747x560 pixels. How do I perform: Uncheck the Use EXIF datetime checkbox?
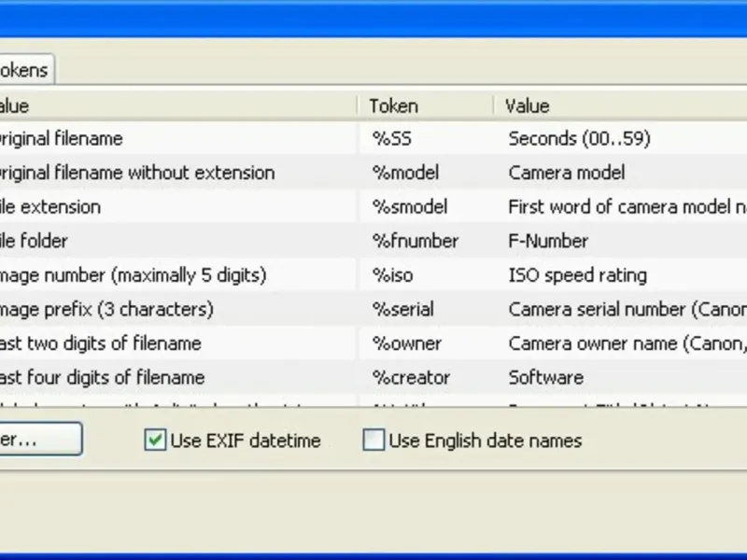[155, 441]
